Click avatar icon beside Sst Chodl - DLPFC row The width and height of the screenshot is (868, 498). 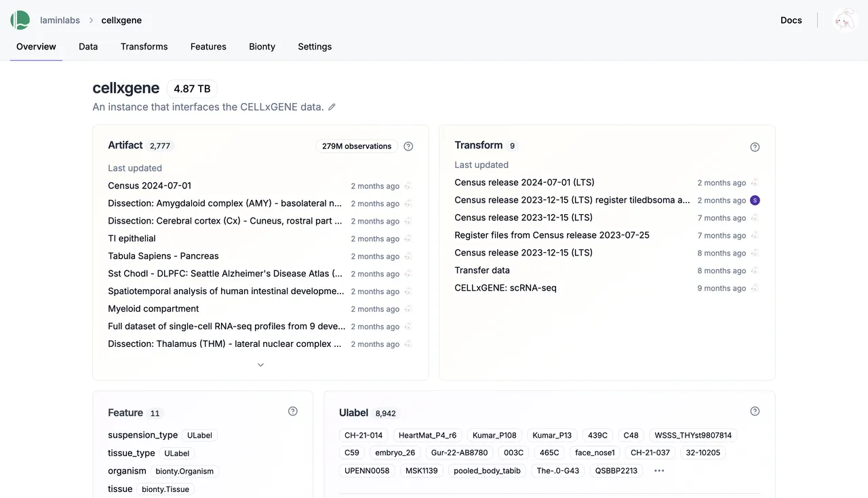pyautogui.click(x=408, y=274)
